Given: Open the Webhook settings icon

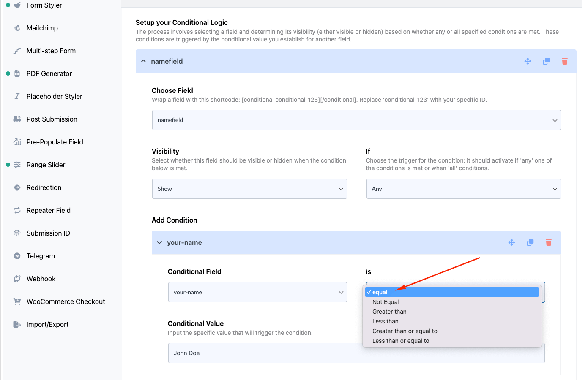Looking at the screenshot, I should click(17, 279).
